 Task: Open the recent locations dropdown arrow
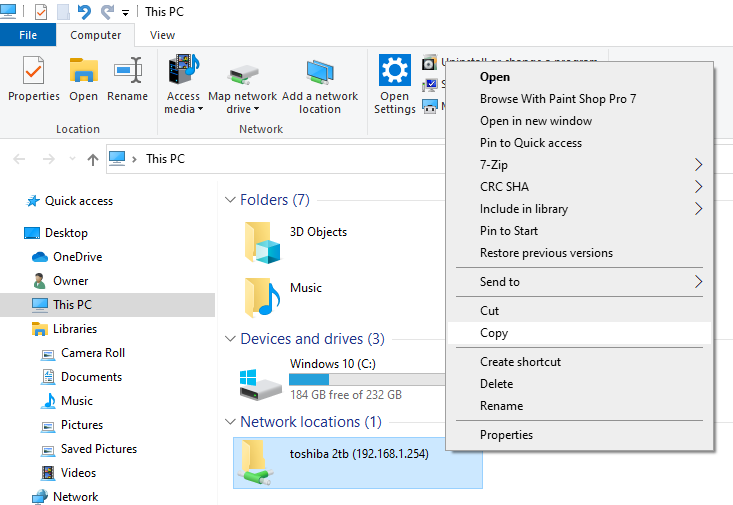click(72, 159)
